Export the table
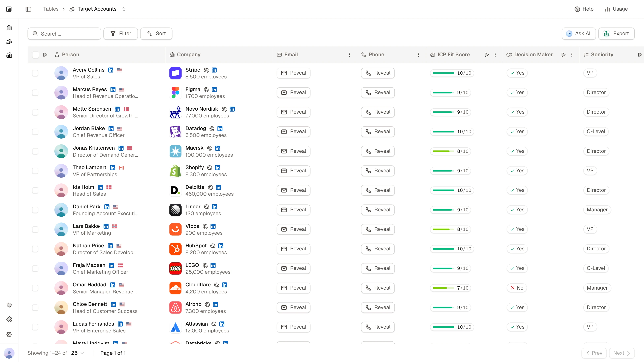The image size is (644, 362). (x=616, y=34)
